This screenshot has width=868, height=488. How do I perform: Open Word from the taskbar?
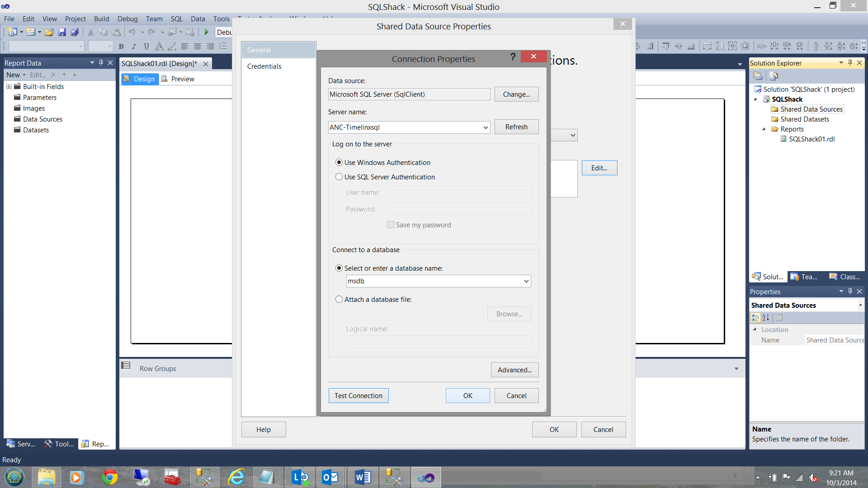pyautogui.click(x=363, y=477)
